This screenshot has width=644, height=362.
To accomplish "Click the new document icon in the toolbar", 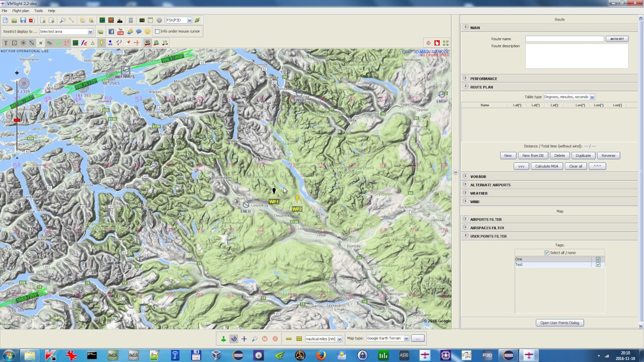I will 6,20.
